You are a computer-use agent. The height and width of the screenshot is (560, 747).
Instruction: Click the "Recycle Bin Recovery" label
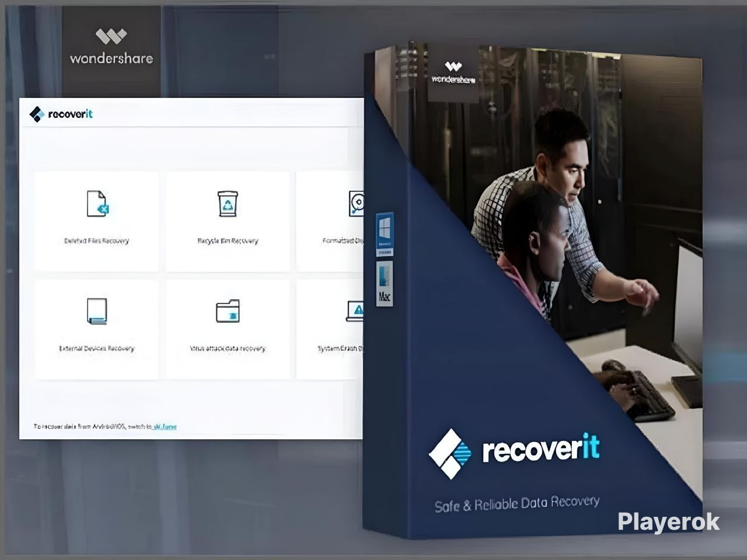228,241
